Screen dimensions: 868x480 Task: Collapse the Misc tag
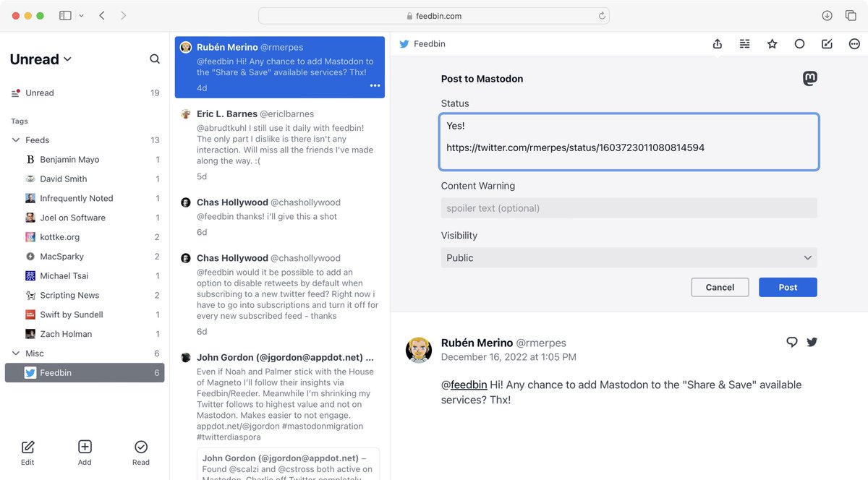(16, 353)
